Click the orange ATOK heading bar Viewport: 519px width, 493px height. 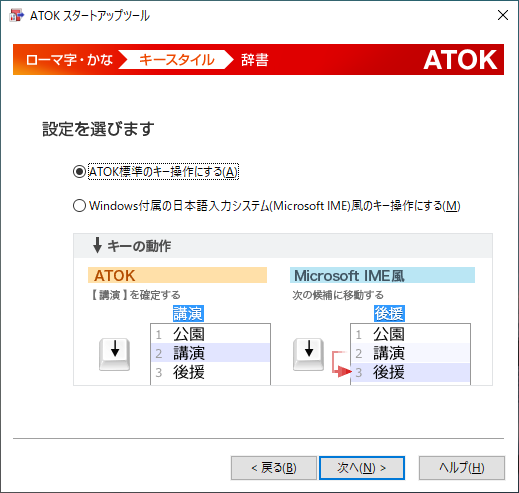click(x=177, y=275)
